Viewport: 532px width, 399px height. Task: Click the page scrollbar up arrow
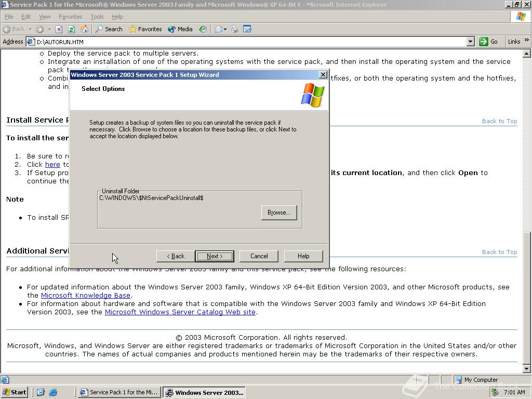pyautogui.click(x=527, y=54)
